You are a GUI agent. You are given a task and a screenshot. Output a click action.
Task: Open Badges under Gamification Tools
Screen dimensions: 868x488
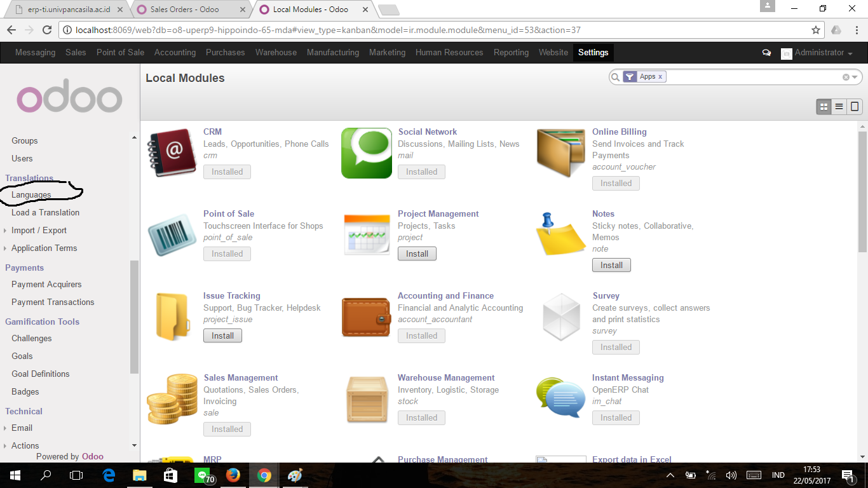pos(25,391)
